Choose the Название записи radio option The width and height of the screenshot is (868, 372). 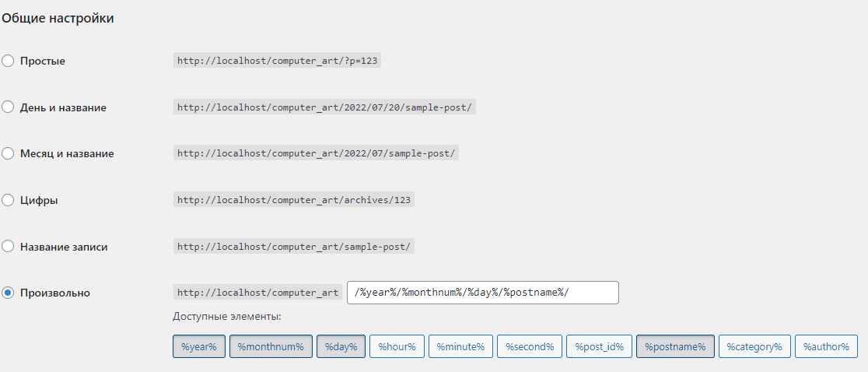coord(8,247)
